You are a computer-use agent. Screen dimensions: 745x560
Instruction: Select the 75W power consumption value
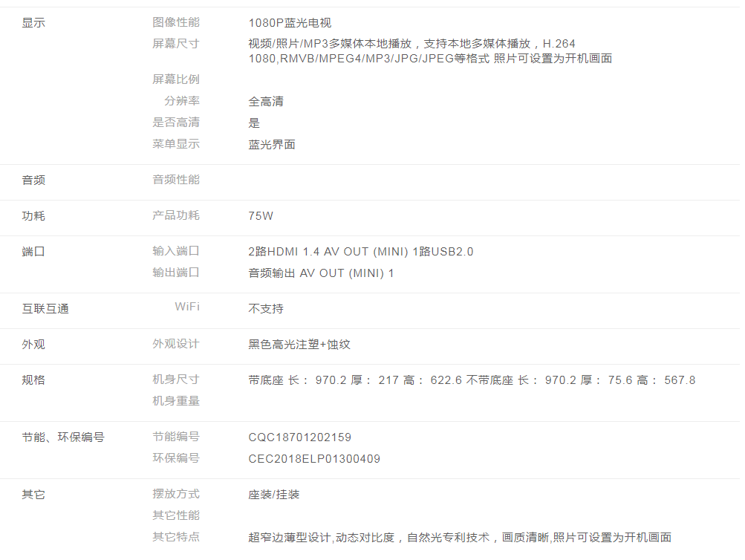[x=261, y=216]
